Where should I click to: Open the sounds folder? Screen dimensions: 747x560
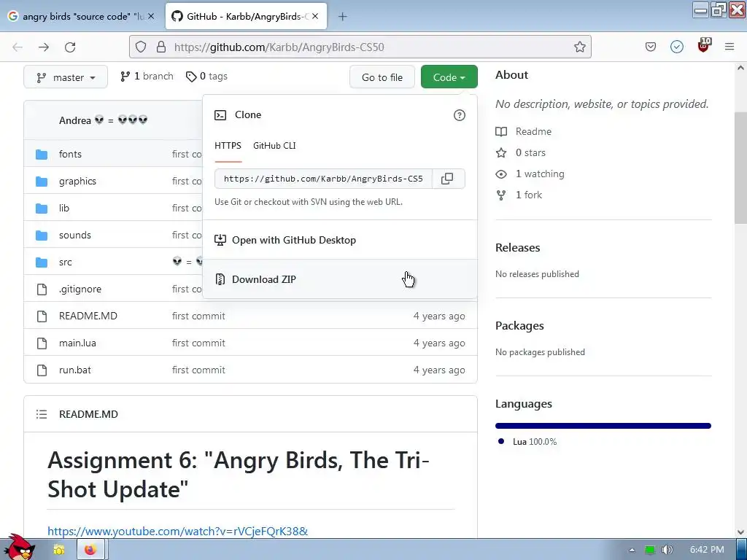tap(75, 236)
